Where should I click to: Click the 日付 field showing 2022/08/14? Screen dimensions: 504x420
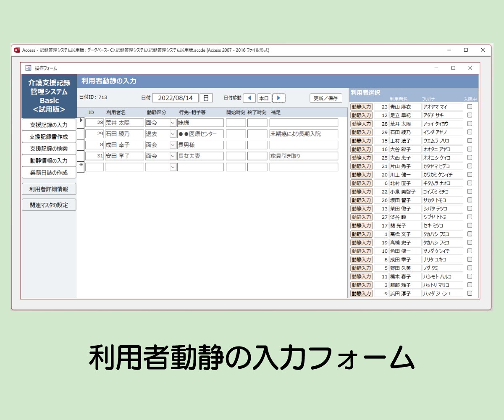[176, 98]
